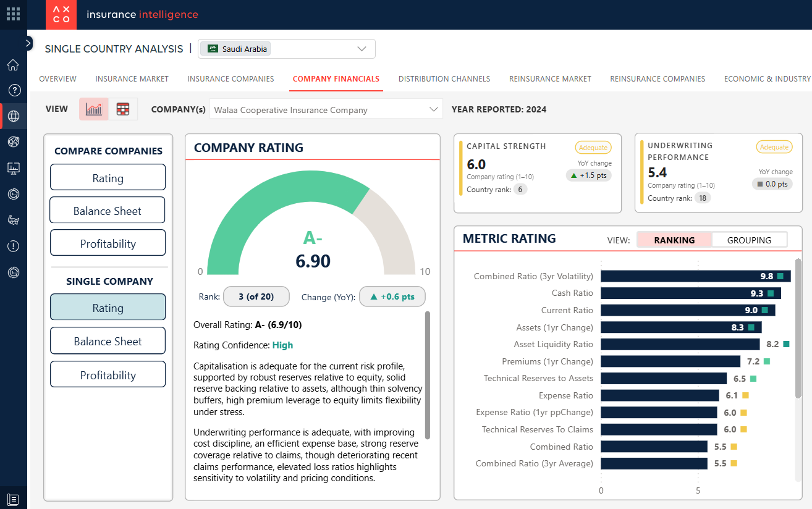Click the Technical Reserves to Assets bar

pos(664,378)
